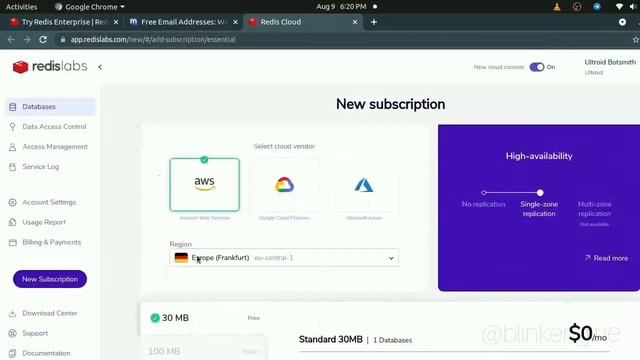This screenshot has width=640, height=360.
Task: Click the Access Management person icon
Action: [x=13, y=147]
